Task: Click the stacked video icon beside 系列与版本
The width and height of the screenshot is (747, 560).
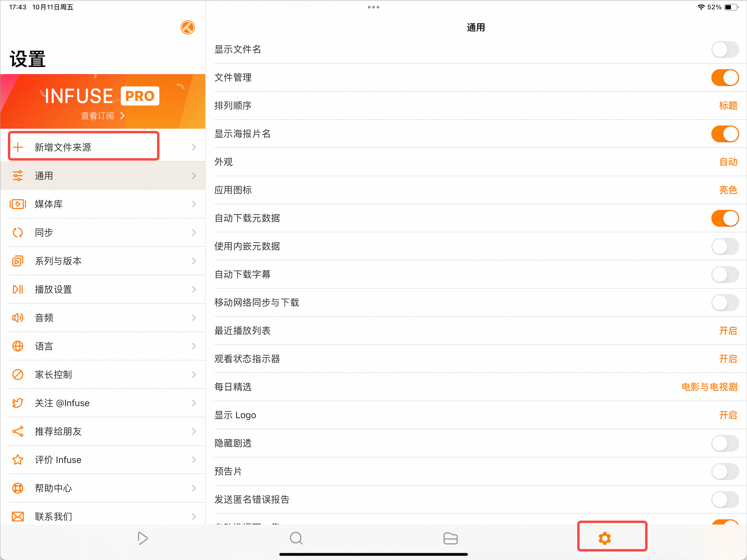Action: coord(18,261)
